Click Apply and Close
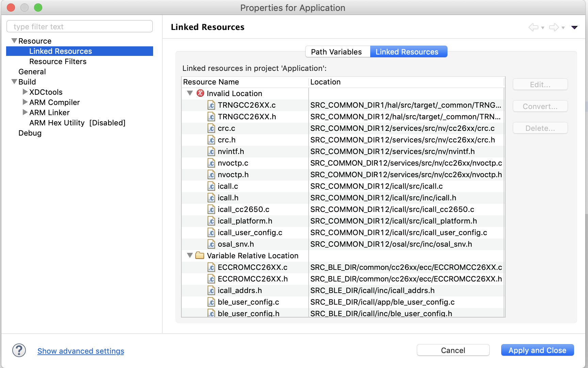The width and height of the screenshot is (588, 368). pyautogui.click(x=537, y=350)
